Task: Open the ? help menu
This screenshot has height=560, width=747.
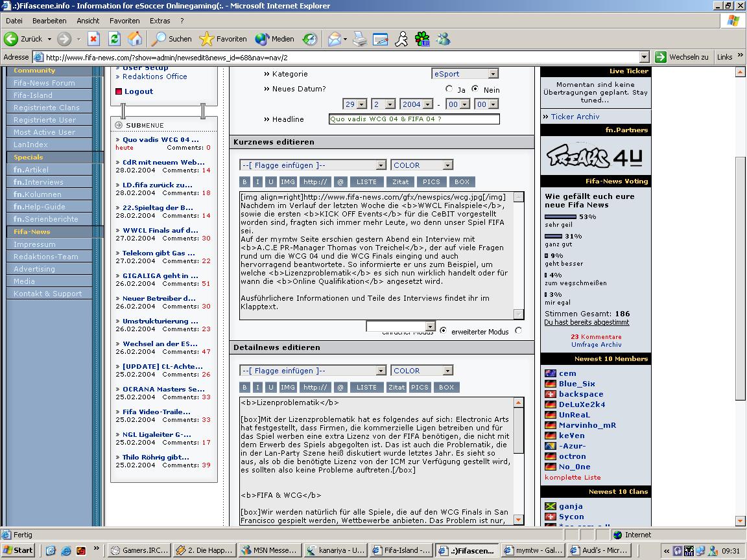Action: tap(182, 21)
